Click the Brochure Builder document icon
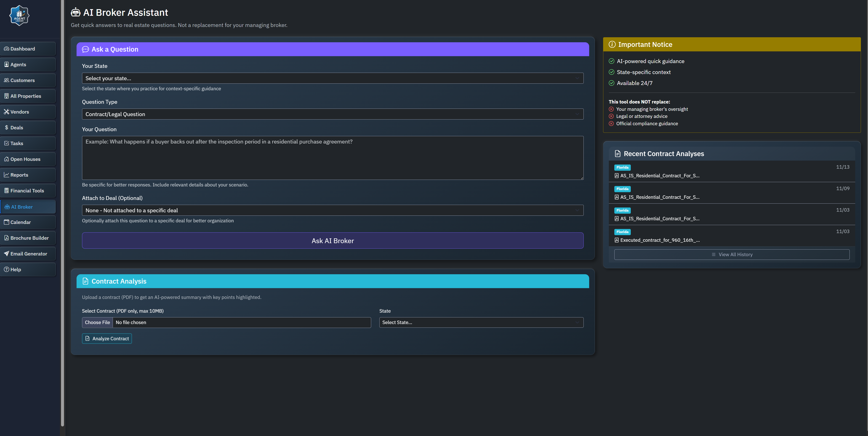Image resolution: width=868 pixels, height=436 pixels. click(6, 238)
